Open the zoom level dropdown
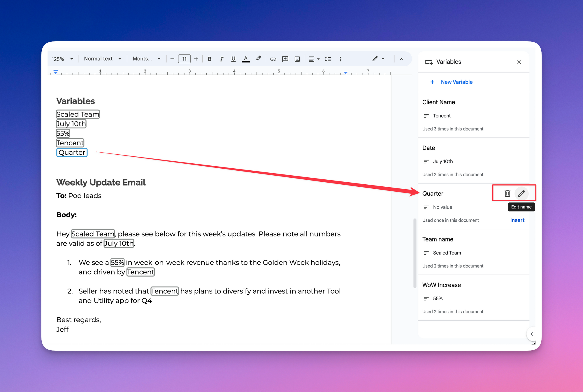 click(x=62, y=59)
